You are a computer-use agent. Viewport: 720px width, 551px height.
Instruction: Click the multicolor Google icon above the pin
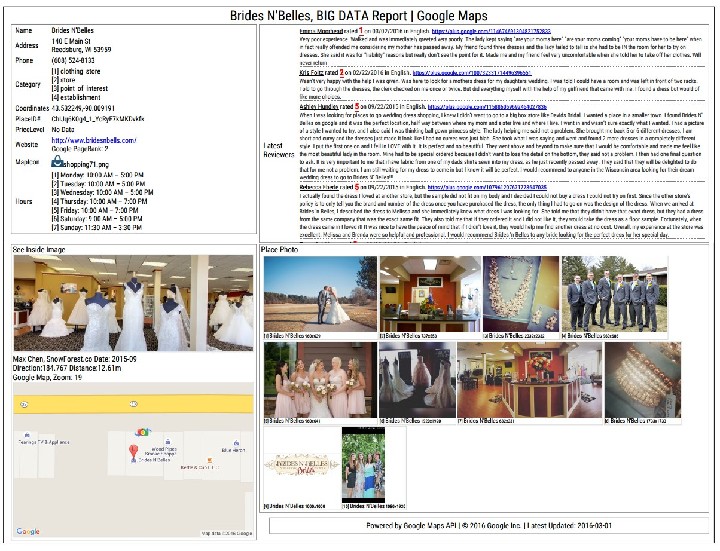[x=143, y=432]
